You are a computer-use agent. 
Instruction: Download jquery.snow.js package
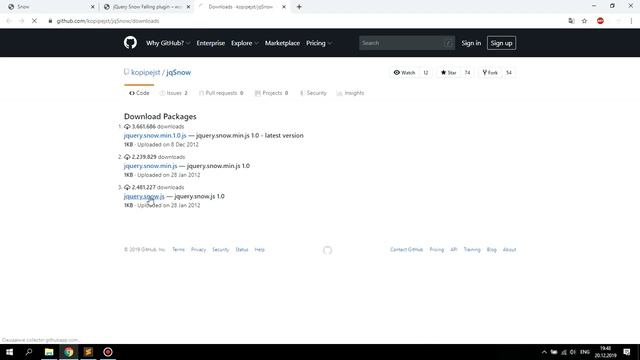144,196
